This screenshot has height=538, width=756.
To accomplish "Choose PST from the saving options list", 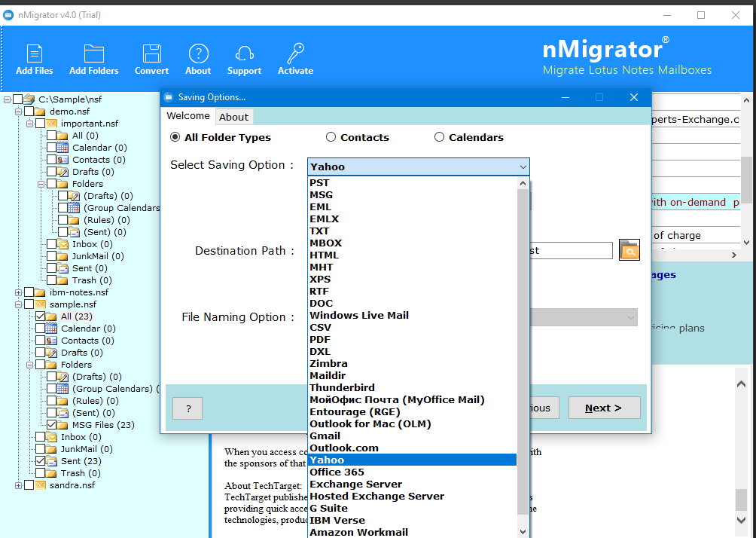I will click(x=412, y=183).
